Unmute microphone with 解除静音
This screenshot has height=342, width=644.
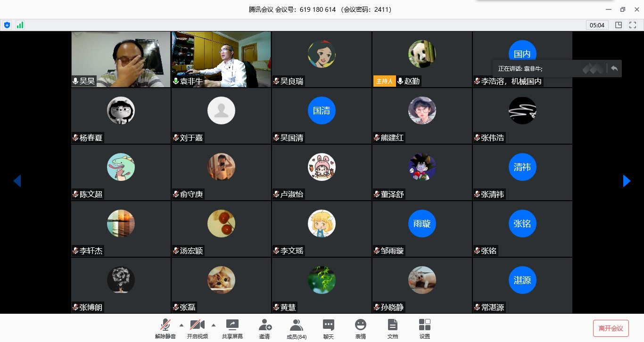pyautogui.click(x=165, y=329)
